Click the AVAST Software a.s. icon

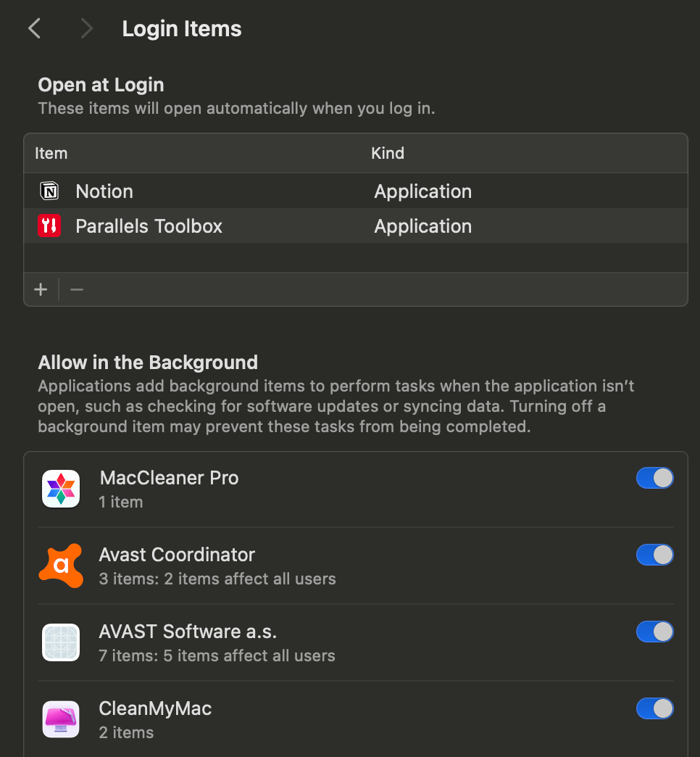[61, 642]
